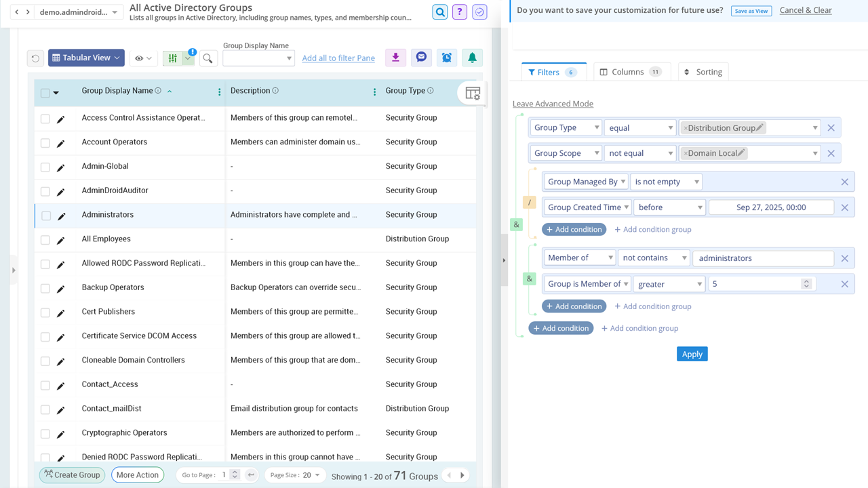Open the visibility eye dropdown above the table
The height and width of the screenshot is (488, 868).
143,58
